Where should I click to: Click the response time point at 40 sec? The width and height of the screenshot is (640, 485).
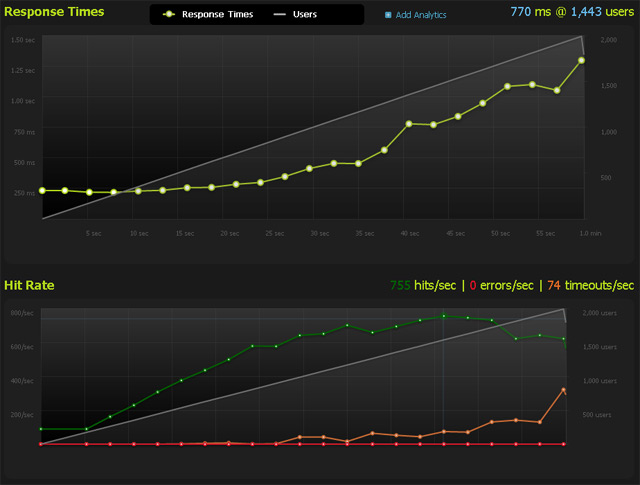(409, 124)
